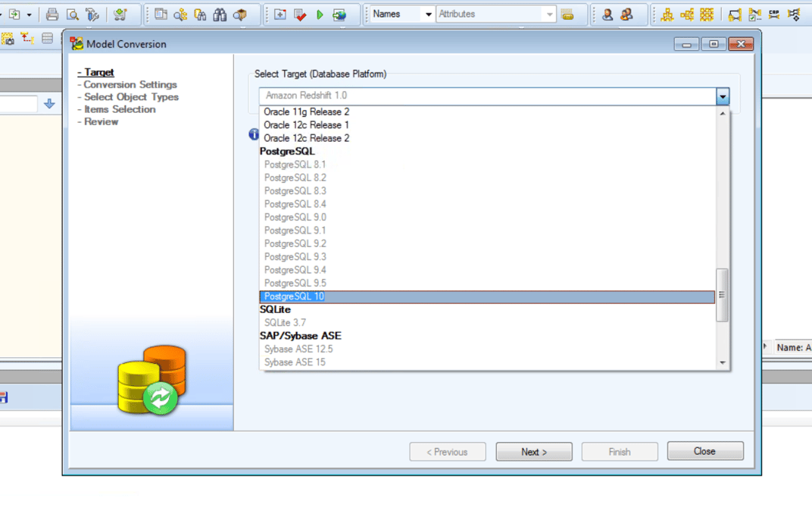Apply the sideways tree layout icon
Image resolution: width=812 pixels, height=514 pixels.
coord(687,14)
